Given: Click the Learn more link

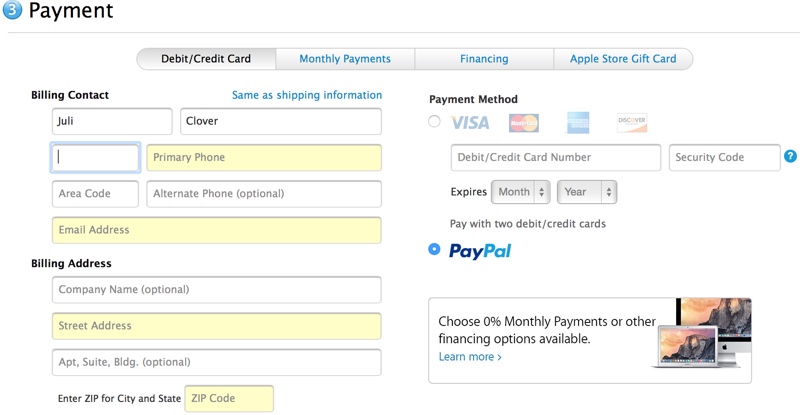Looking at the screenshot, I should pyautogui.click(x=470, y=357).
